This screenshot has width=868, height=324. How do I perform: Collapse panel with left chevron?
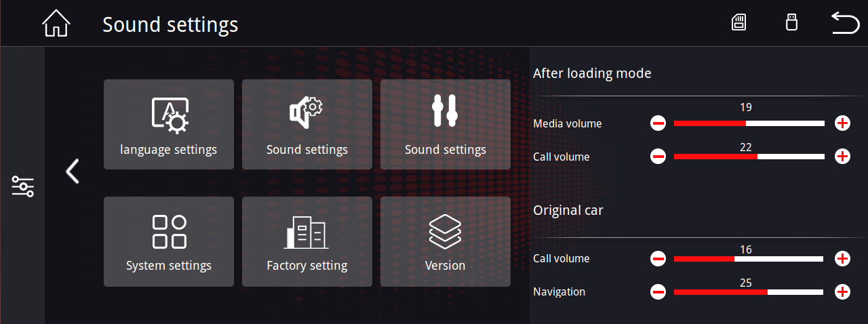pos(73,171)
